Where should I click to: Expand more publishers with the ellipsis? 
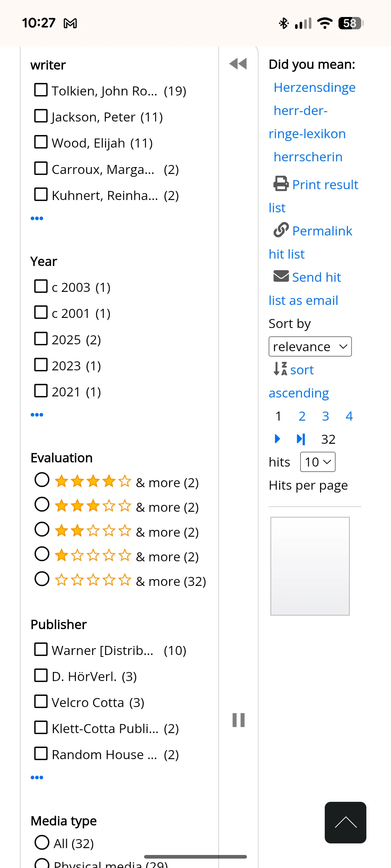[37, 776]
